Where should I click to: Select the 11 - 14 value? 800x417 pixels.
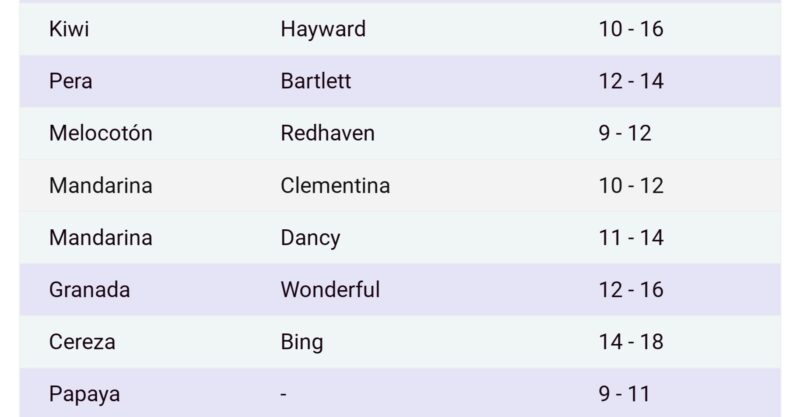pyautogui.click(x=631, y=238)
